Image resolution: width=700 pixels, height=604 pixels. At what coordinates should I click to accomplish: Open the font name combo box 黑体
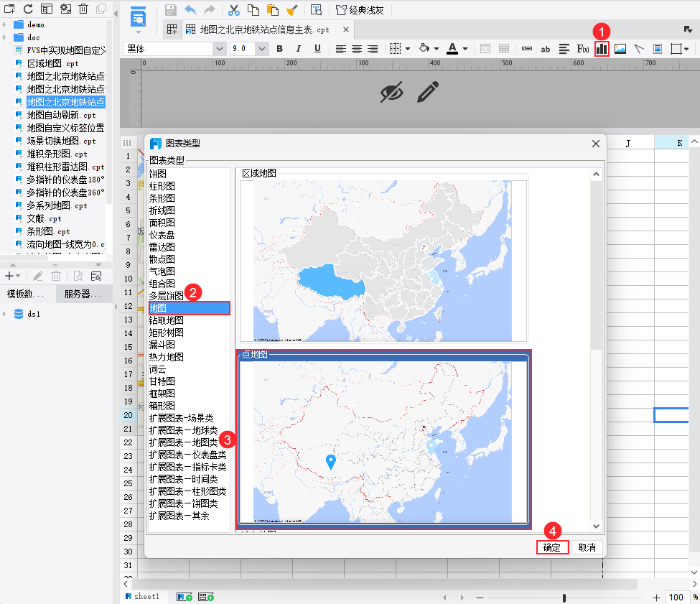(174, 49)
